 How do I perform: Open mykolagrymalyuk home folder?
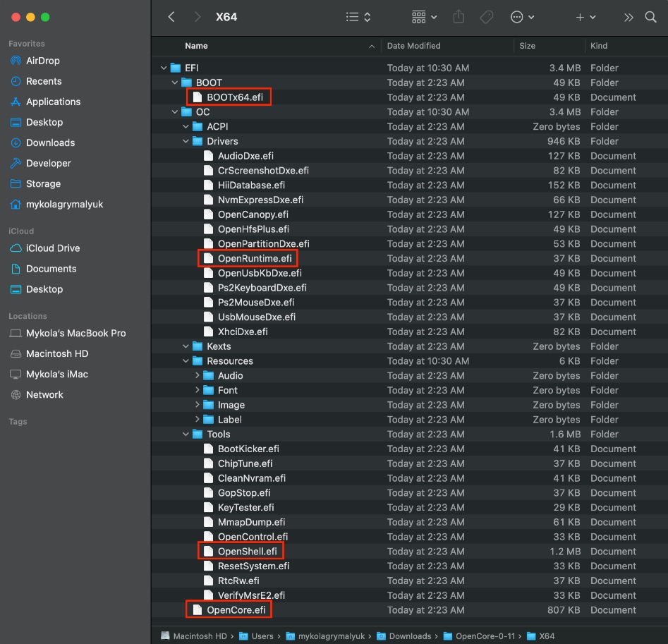(x=56, y=204)
